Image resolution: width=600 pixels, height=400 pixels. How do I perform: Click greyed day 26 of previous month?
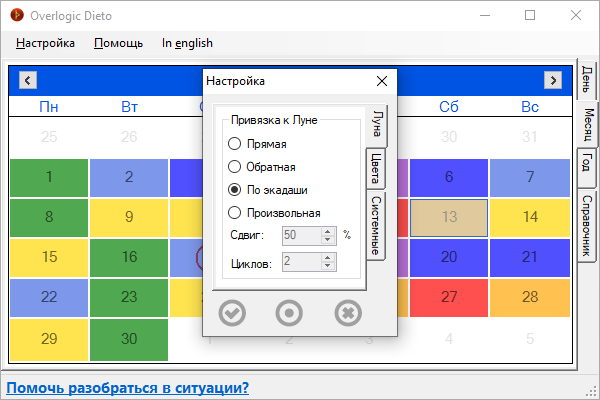tap(129, 137)
